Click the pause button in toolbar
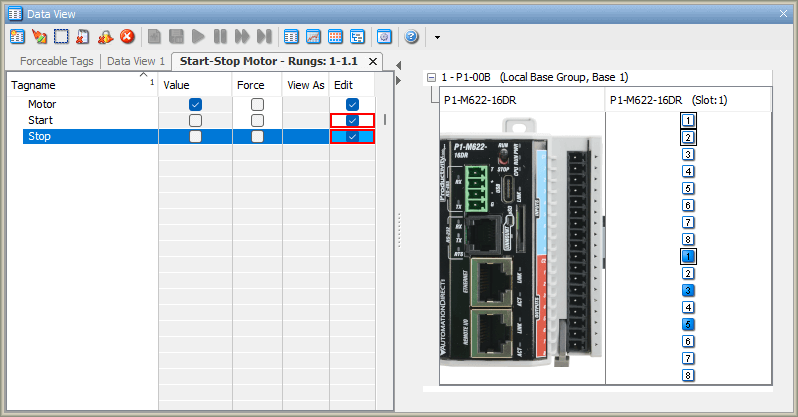The height and width of the screenshot is (417, 798). 220,37
